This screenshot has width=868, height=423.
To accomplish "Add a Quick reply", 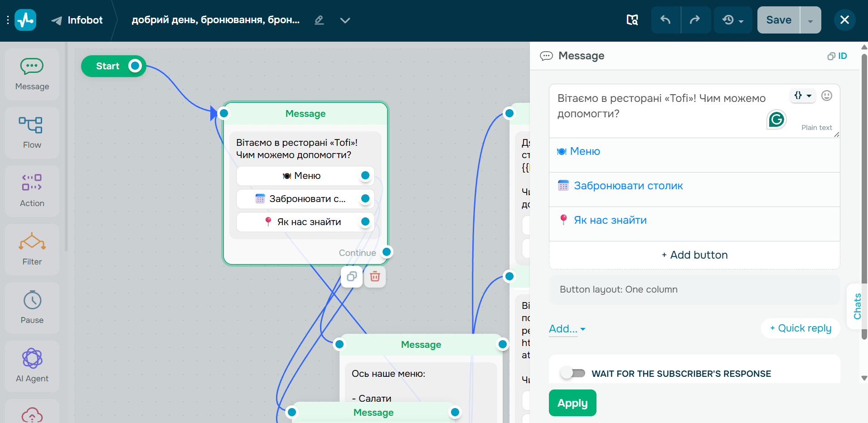I will click(800, 328).
